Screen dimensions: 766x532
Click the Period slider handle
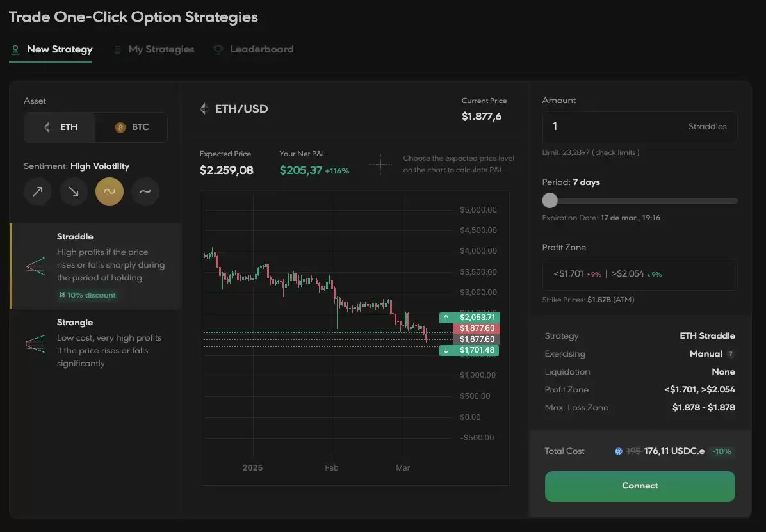coord(550,201)
